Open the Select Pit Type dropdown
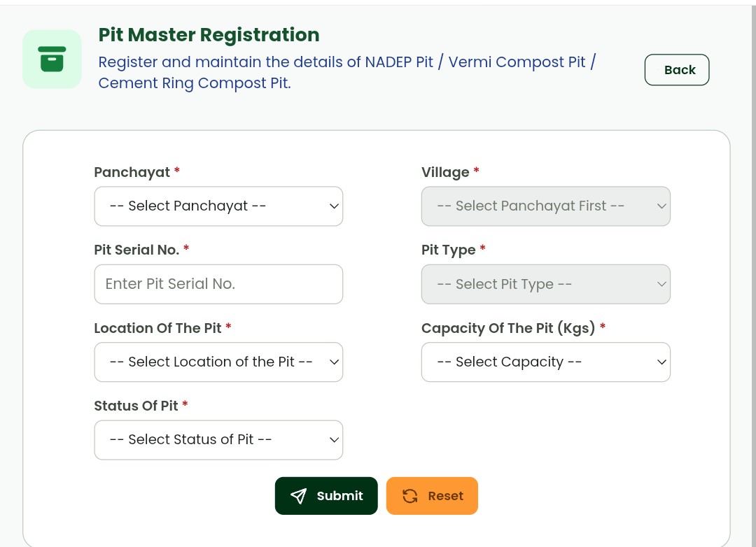The height and width of the screenshot is (547, 756). coord(546,285)
